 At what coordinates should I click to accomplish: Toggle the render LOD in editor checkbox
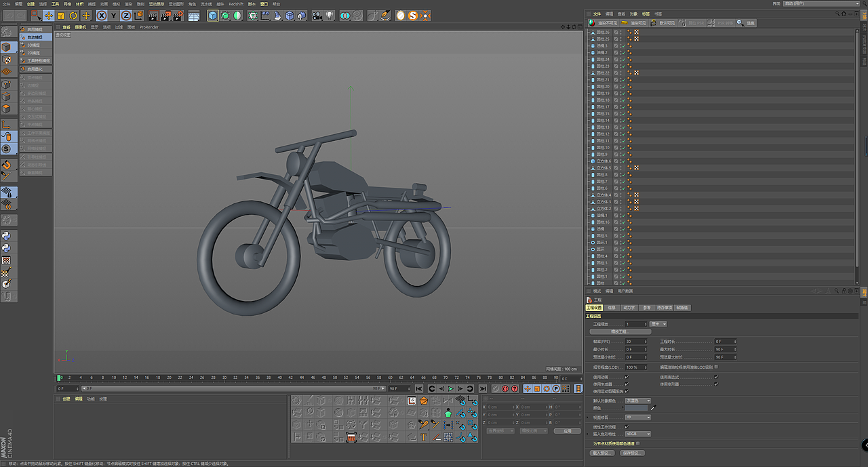[x=716, y=367]
